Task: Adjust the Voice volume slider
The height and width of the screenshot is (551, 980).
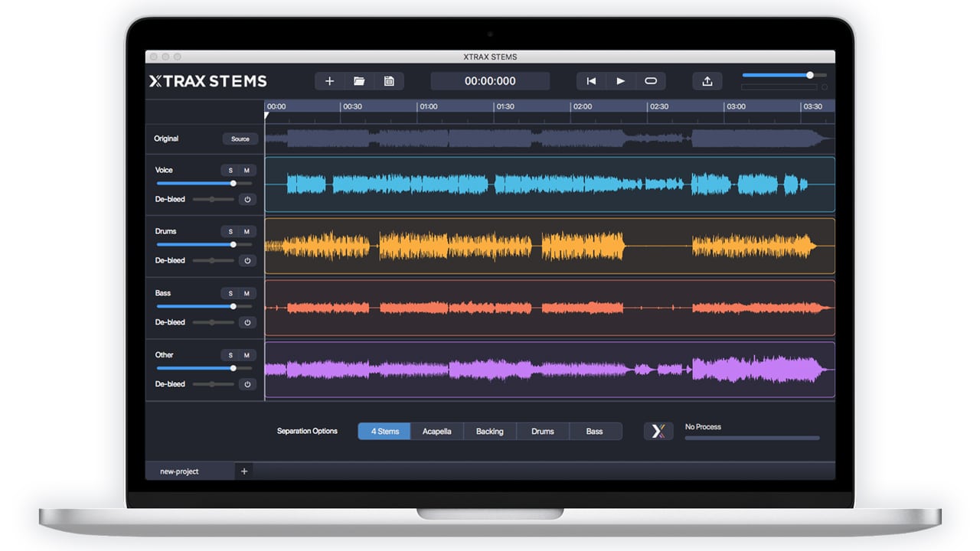Action: pos(204,183)
